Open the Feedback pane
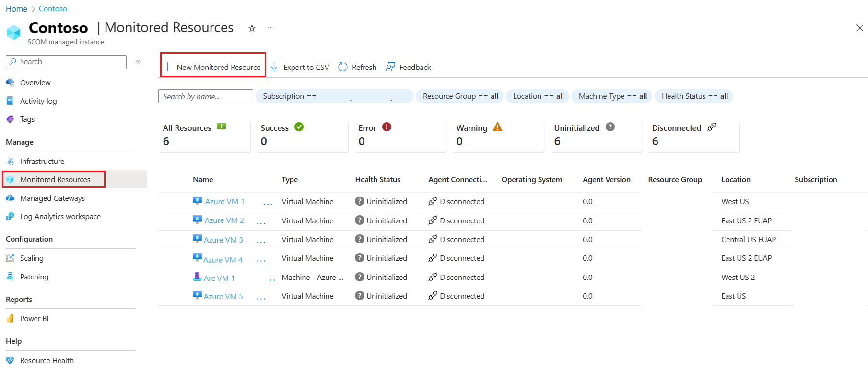The height and width of the screenshot is (370, 868). pos(409,67)
